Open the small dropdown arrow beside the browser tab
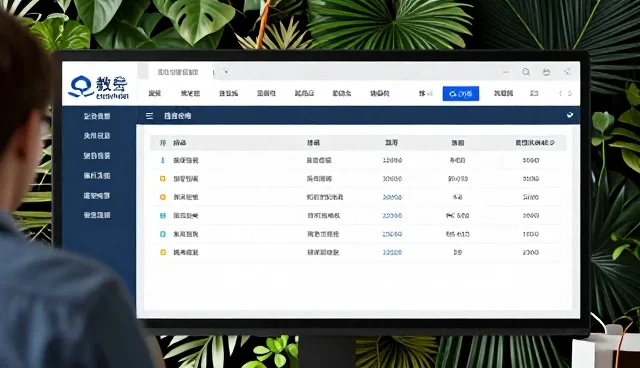 tap(226, 72)
